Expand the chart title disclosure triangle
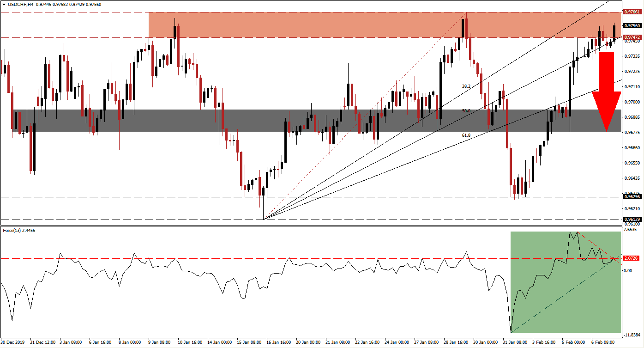The width and height of the screenshot is (644, 348). pos(4,4)
